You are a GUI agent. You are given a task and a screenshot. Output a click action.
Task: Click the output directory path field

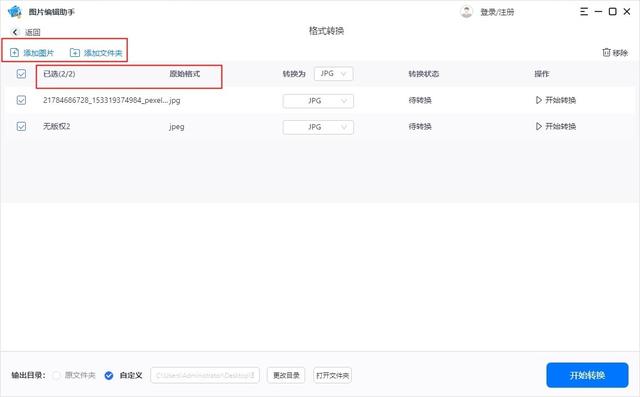pyautogui.click(x=205, y=375)
